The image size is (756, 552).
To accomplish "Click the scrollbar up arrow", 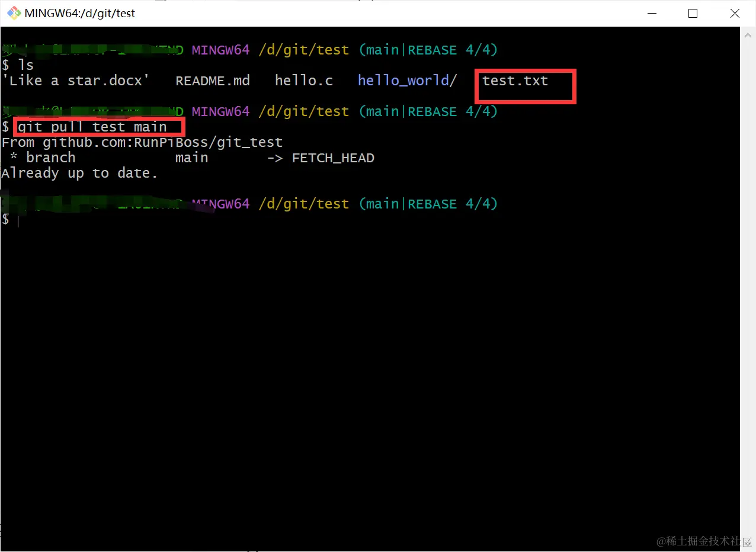I will 748,34.
